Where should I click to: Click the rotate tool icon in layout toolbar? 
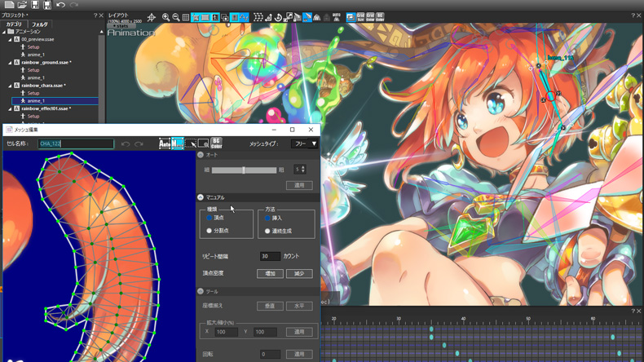[278, 17]
